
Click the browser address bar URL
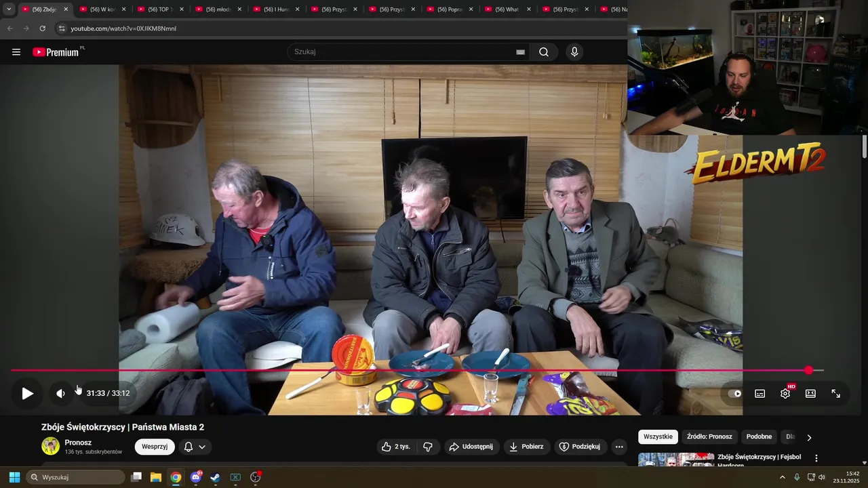pyautogui.click(x=123, y=28)
